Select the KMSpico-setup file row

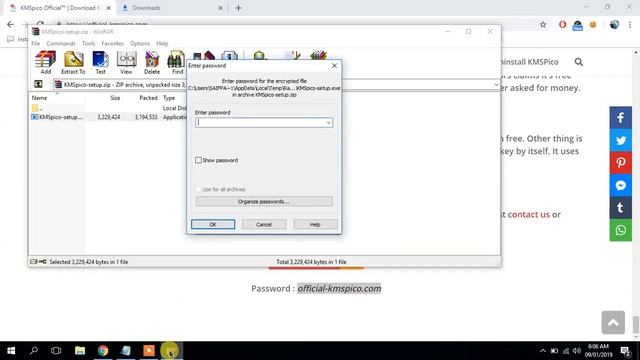[108, 117]
